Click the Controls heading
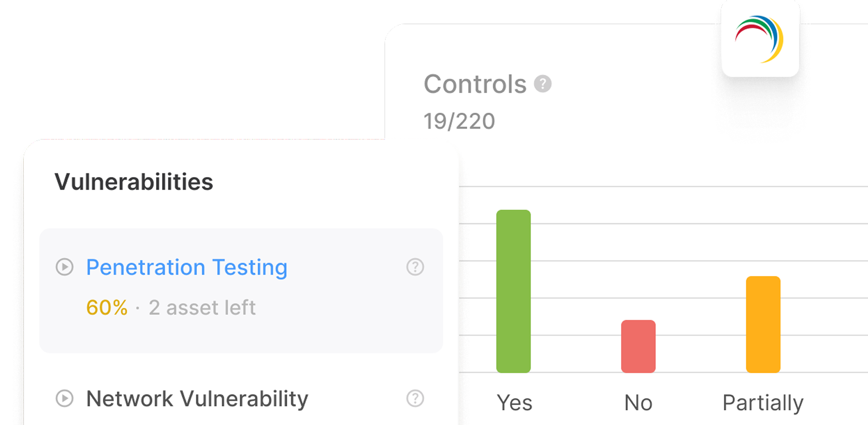Image resolution: width=868 pixels, height=425 pixels. click(x=475, y=84)
